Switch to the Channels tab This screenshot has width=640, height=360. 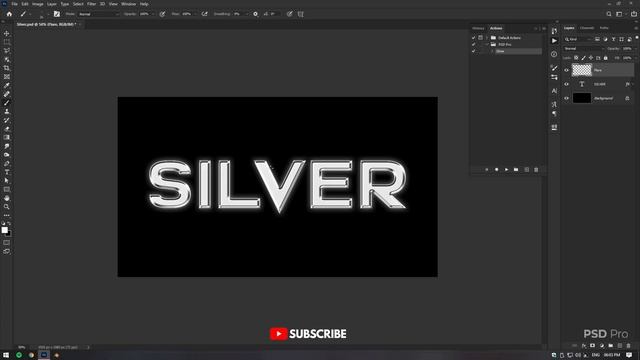(587, 28)
